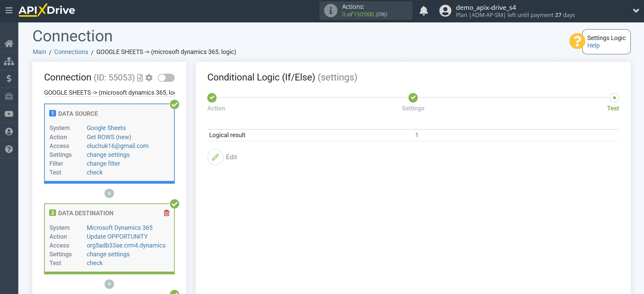
Task: Open the org5adb33ae.crm4.dynamics access link
Action: [126, 245]
